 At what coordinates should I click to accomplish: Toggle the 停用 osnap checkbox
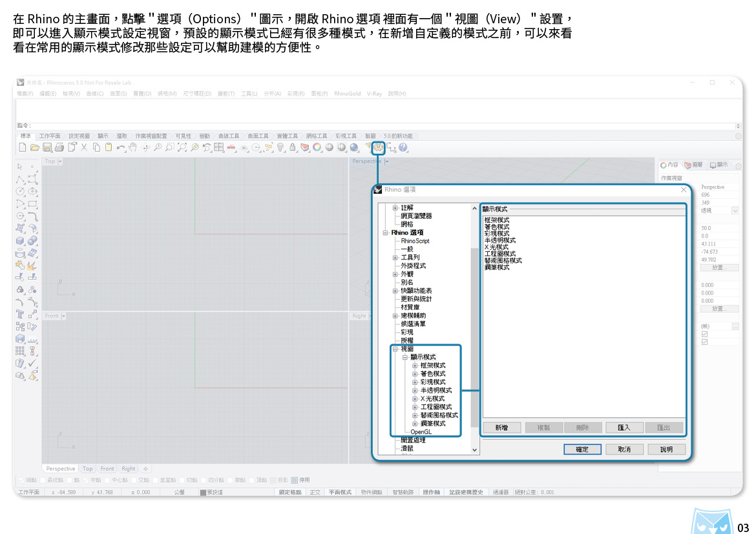click(x=294, y=480)
